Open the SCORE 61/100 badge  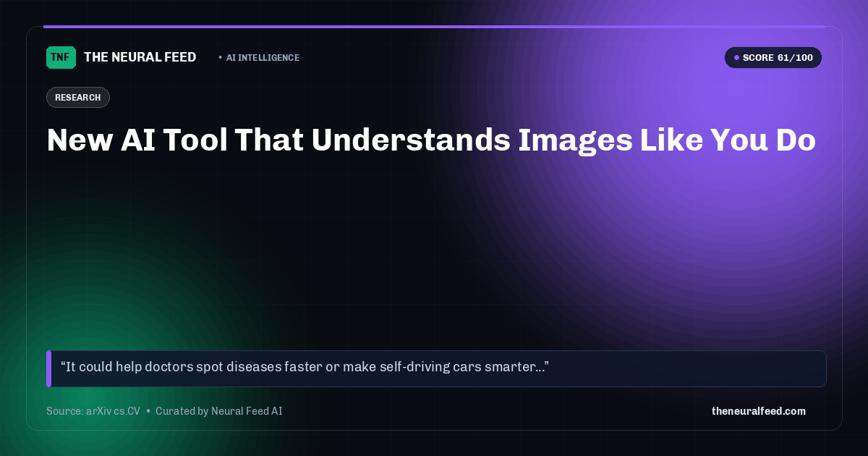point(773,58)
